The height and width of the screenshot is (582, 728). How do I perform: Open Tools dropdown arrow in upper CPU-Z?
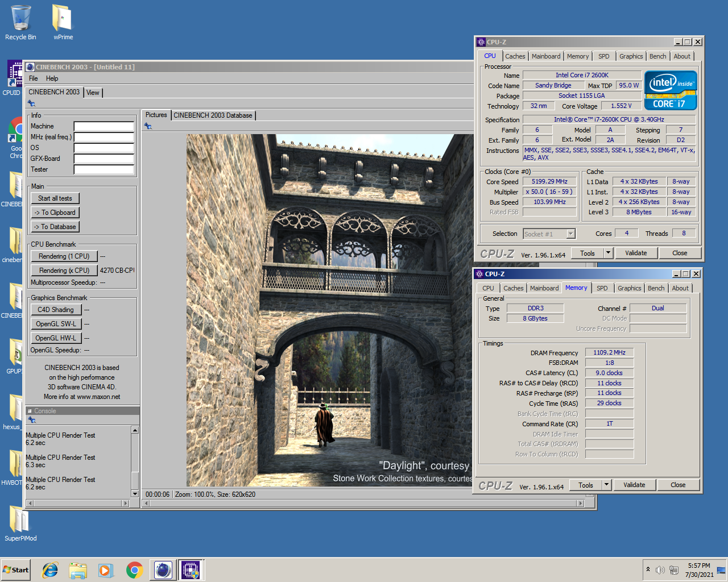click(x=608, y=253)
